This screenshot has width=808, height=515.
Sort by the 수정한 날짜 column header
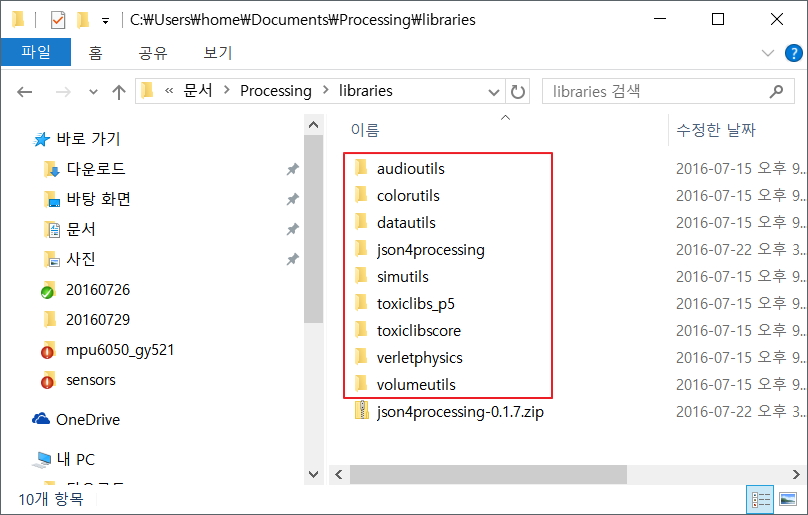click(x=715, y=130)
